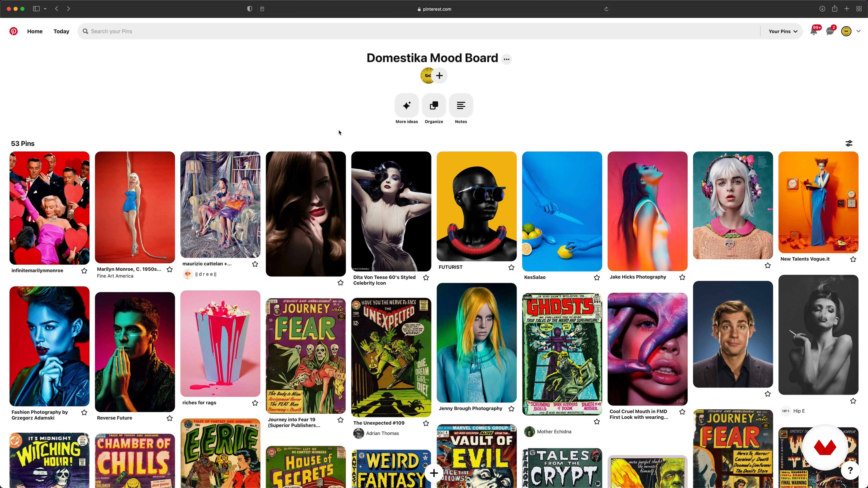This screenshot has height=488, width=868.
Task: Open More ideas
Action: [407, 106]
